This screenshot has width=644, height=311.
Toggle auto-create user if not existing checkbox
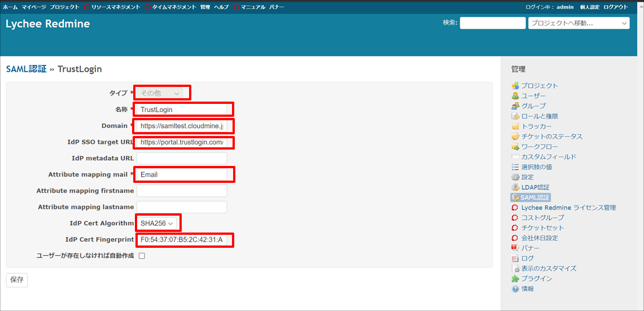tap(142, 256)
